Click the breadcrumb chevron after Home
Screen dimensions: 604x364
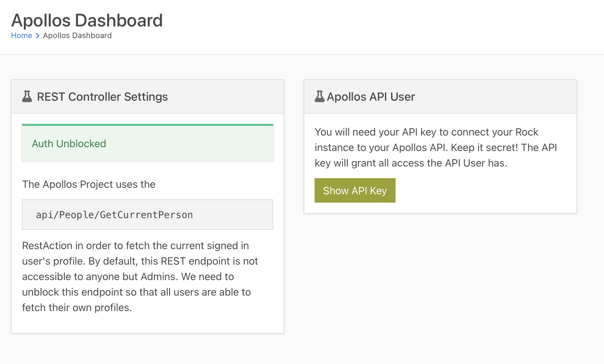(x=37, y=36)
